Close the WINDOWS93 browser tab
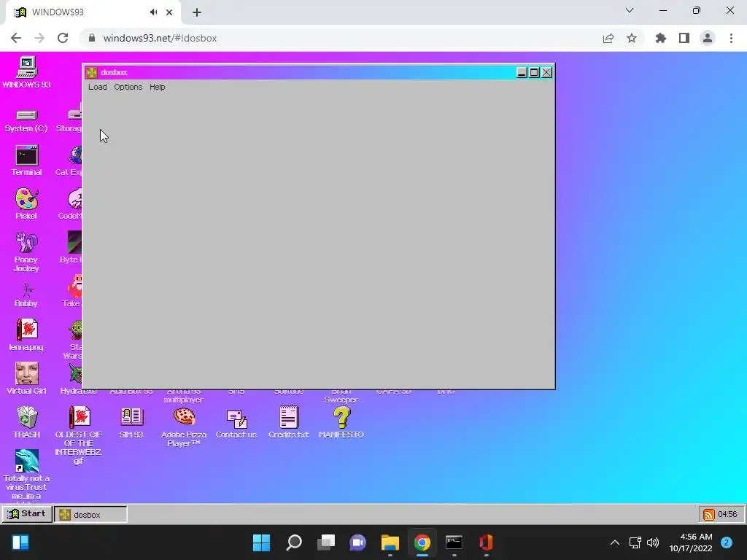The height and width of the screenshot is (560, 747). [169, 12]
